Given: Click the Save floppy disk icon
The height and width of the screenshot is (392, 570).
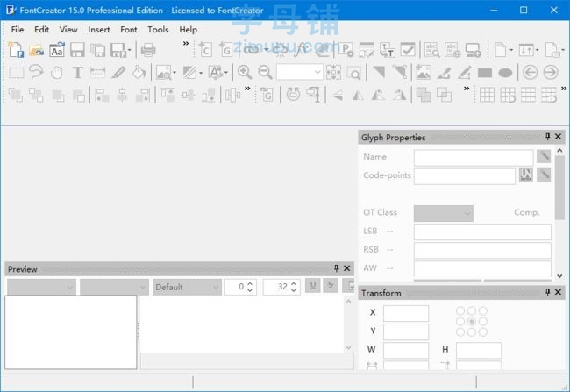Looking at the screenshot, I should [77, 50].
